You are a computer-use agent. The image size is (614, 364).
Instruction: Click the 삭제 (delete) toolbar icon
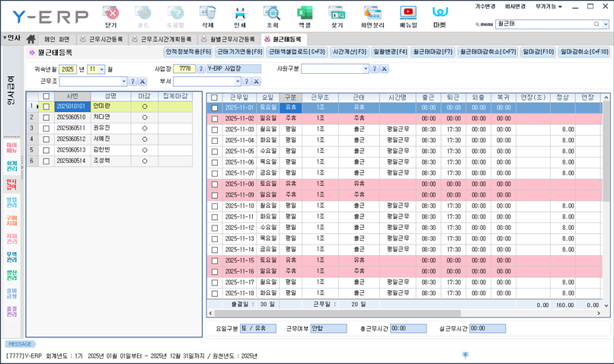207,15
